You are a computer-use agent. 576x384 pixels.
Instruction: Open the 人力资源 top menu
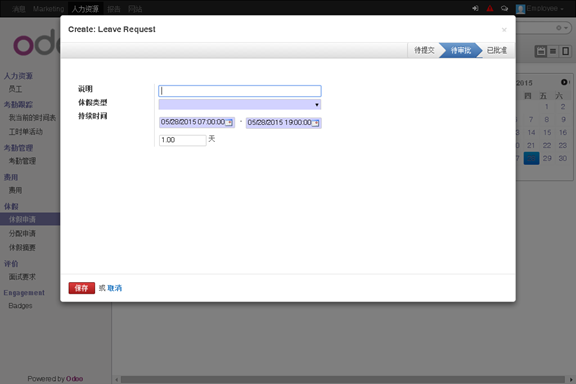coord(85,9)
